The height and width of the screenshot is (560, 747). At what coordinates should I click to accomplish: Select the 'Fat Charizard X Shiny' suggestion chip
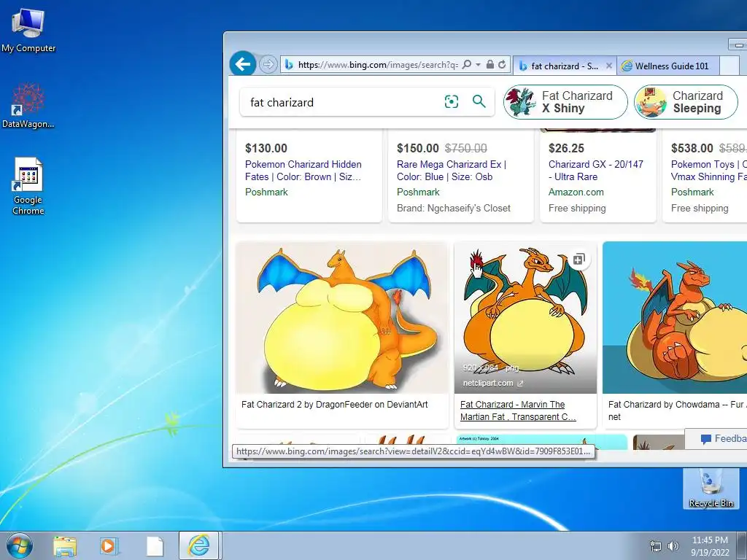(x=565, y=102)
